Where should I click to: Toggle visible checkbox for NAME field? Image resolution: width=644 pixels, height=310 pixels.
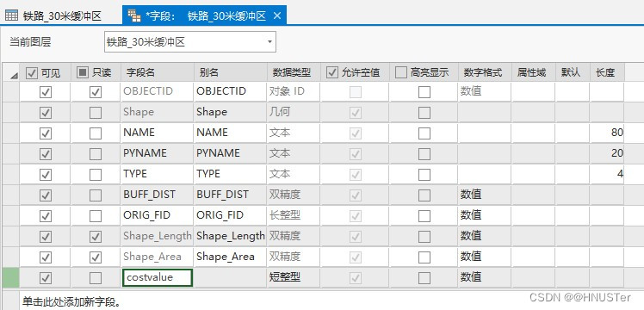(46, 133)
